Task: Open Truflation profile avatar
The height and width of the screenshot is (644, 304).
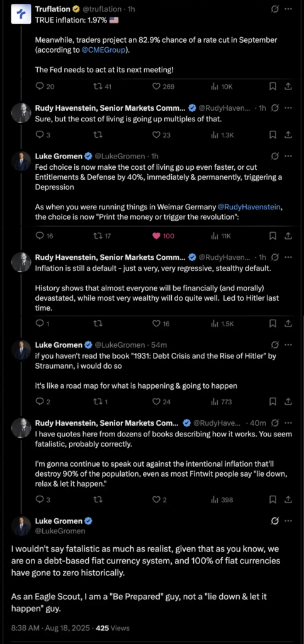Action: click(x=21, y=14)
